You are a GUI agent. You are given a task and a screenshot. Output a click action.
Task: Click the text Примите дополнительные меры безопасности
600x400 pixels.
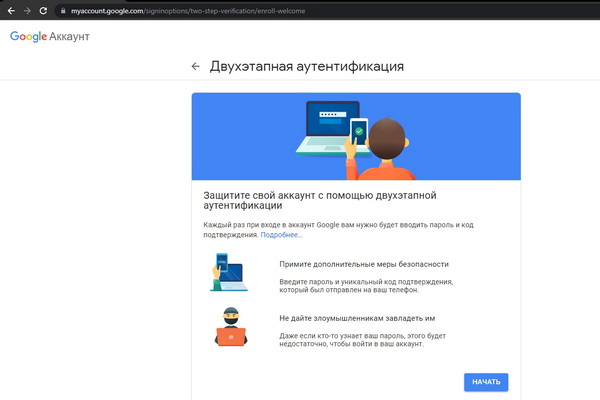364,264
